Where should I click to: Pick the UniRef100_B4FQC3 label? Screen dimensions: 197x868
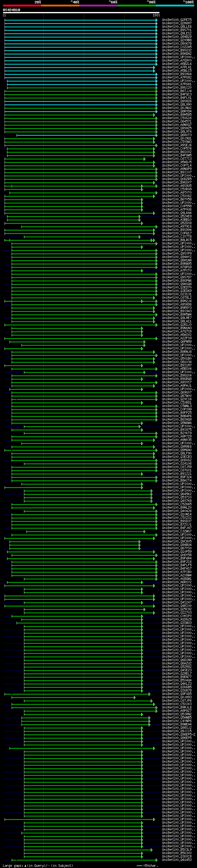[x=177, y=94]
